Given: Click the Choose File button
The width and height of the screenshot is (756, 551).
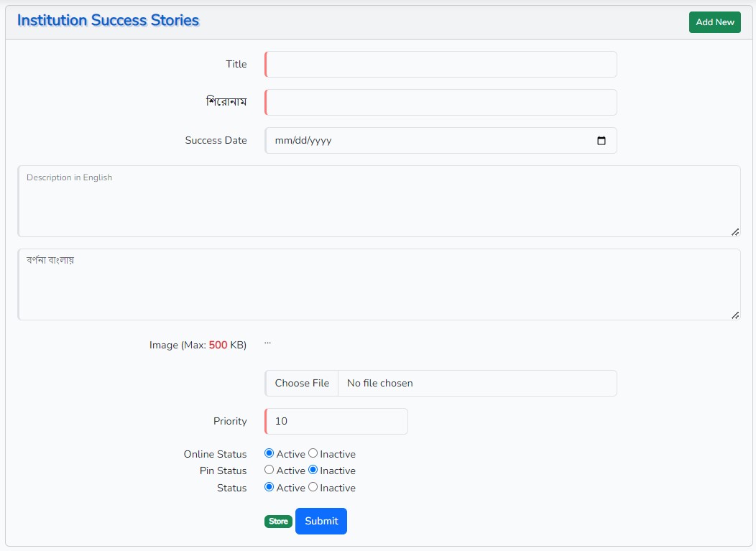Looking at the screenshot, I should coord(302,384).
